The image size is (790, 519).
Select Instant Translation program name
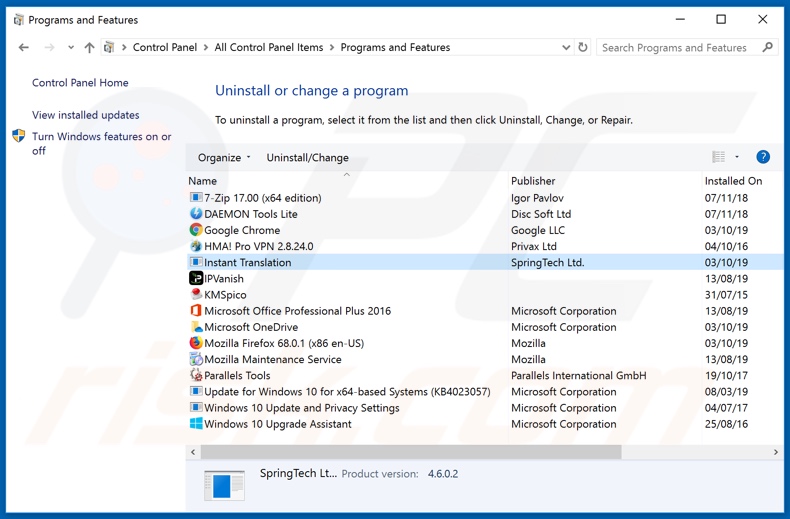pyautogui.click(x=247, y=262)
